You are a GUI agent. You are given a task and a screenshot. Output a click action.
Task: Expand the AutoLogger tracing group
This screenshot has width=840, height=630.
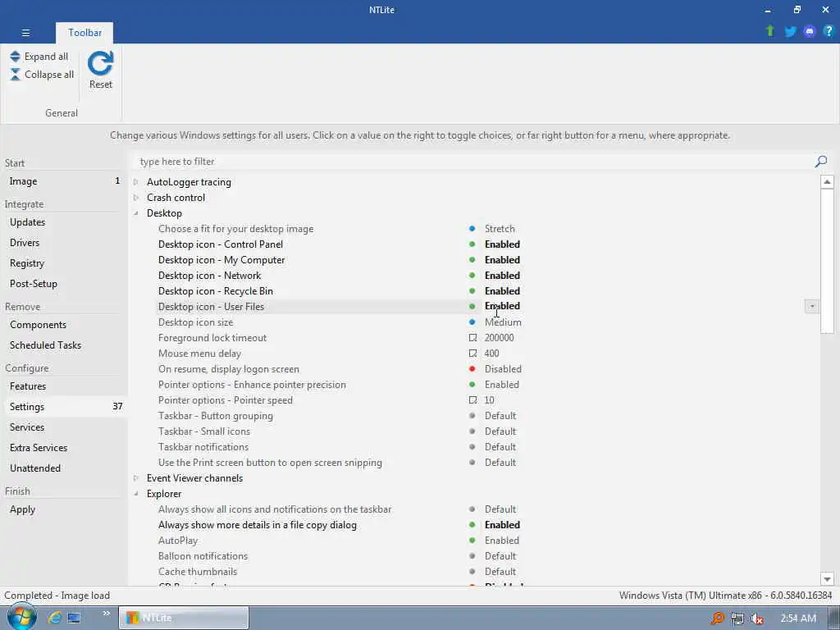136,182
